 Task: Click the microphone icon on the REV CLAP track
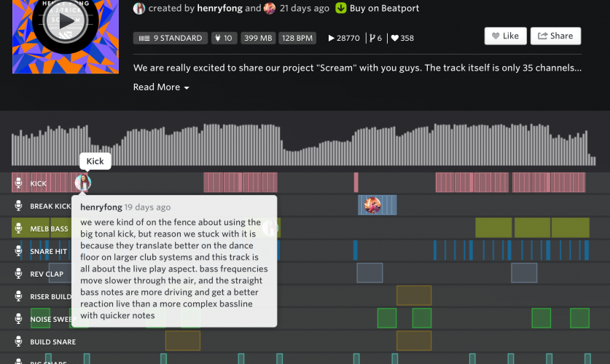pos(19,274)
